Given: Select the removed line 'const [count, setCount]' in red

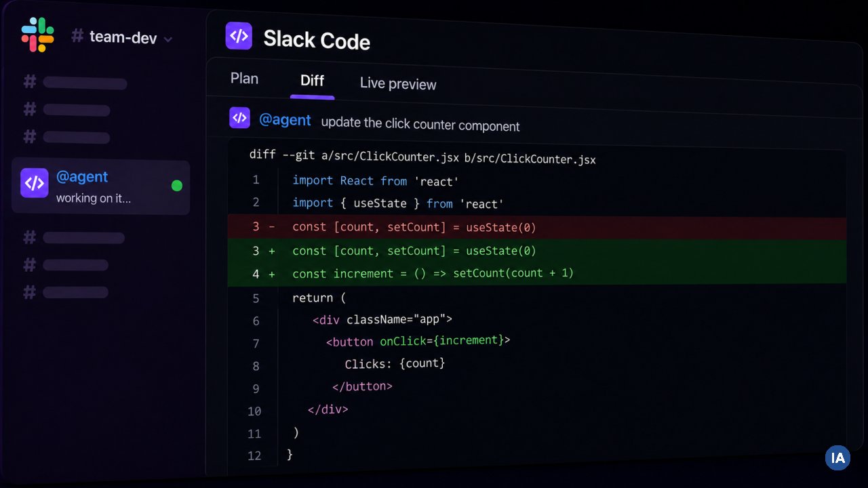Looking at the screenshot, I should 537,227.
